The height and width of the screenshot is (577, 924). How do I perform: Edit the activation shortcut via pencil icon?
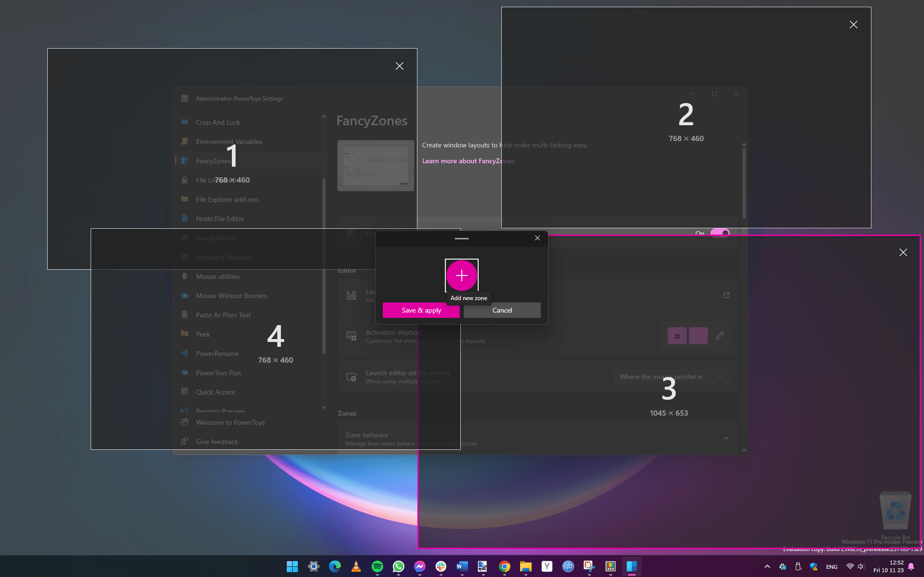tap(719, 336)
